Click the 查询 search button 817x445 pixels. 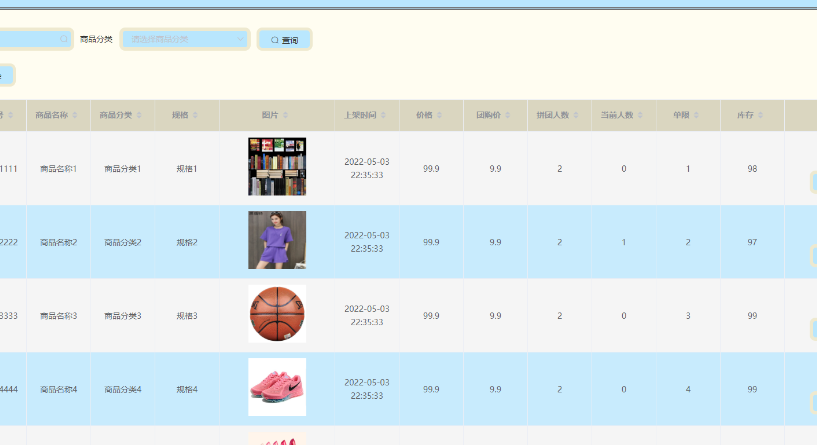point(284,40)
